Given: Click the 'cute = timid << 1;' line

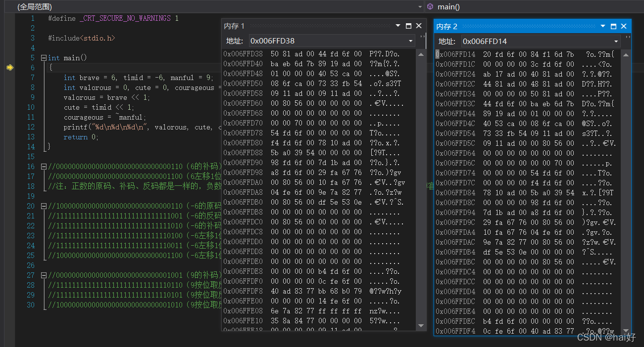Looking at the screenshot, I should 99,107.
